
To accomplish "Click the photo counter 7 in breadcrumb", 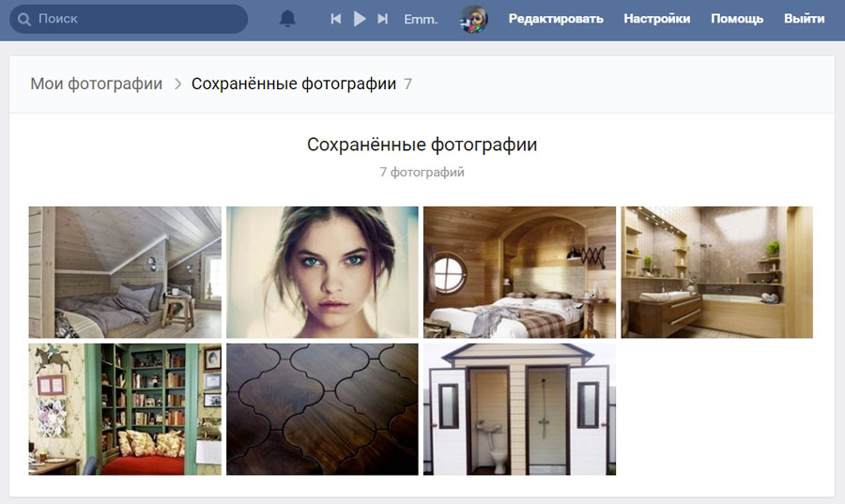I will click(408, 84).
